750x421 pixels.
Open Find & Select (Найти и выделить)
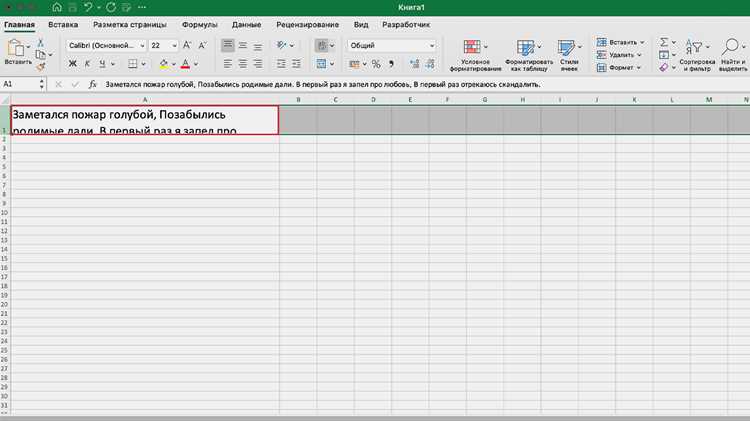[x=733, y=55]
